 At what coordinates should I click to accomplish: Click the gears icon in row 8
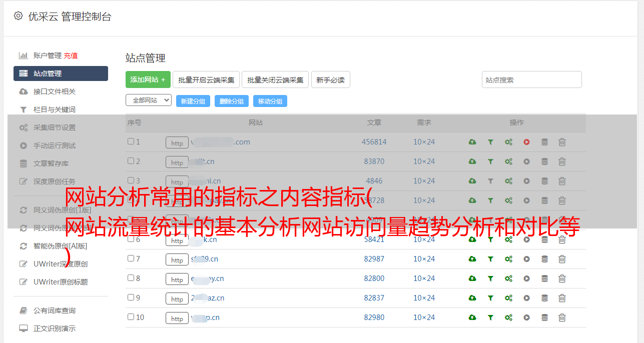pyautogui.click(x=508, y=278)
